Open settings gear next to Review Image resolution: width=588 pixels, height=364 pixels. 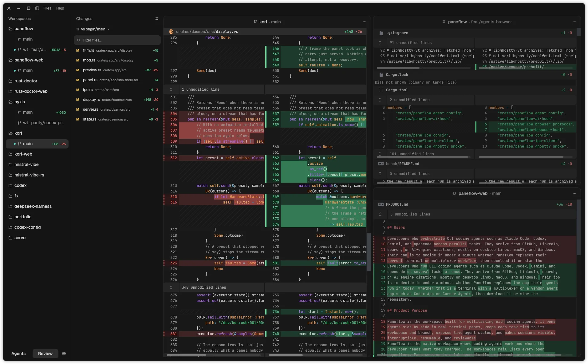(x=64, y=354)
